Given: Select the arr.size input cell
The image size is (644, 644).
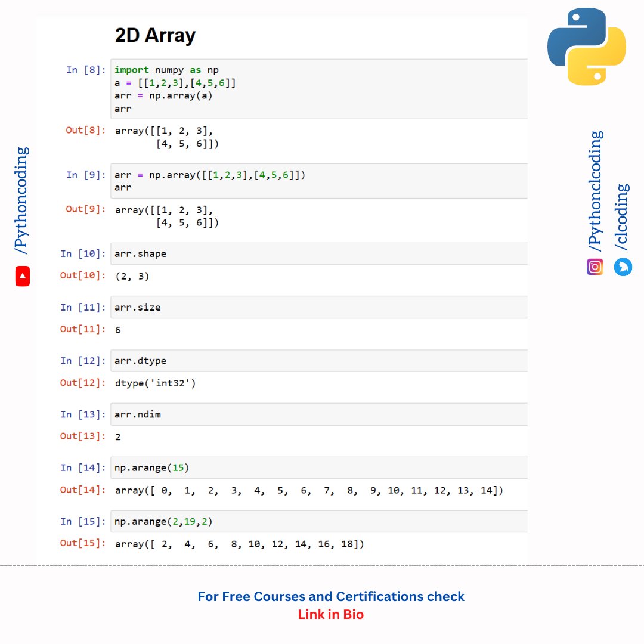Looking at the screenshot, I should pyautogui.click(x=318, y=307).
